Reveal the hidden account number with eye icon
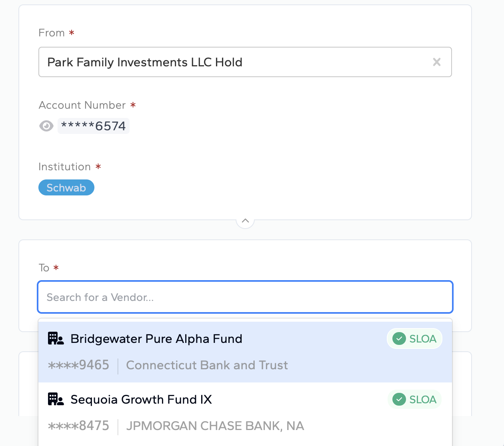This screenshot has height=446, width=504. coord(46,126)
